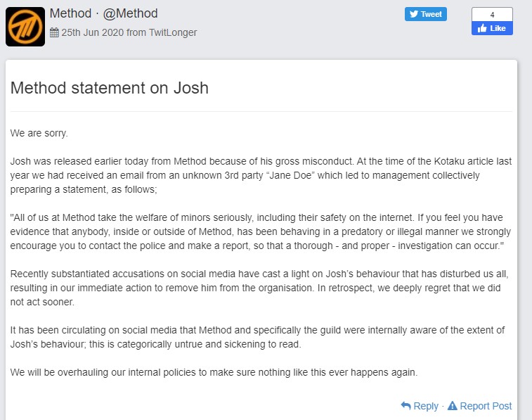532x420 pixels.
Task: Click the paragraph starting "Recently substantiated accusations"
Action: point(260,288)
